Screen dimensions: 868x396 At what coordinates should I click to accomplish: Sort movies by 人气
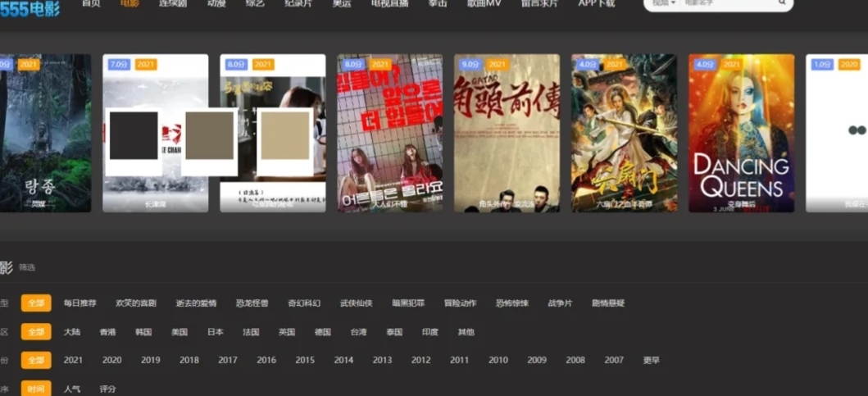tap(72, 389)
